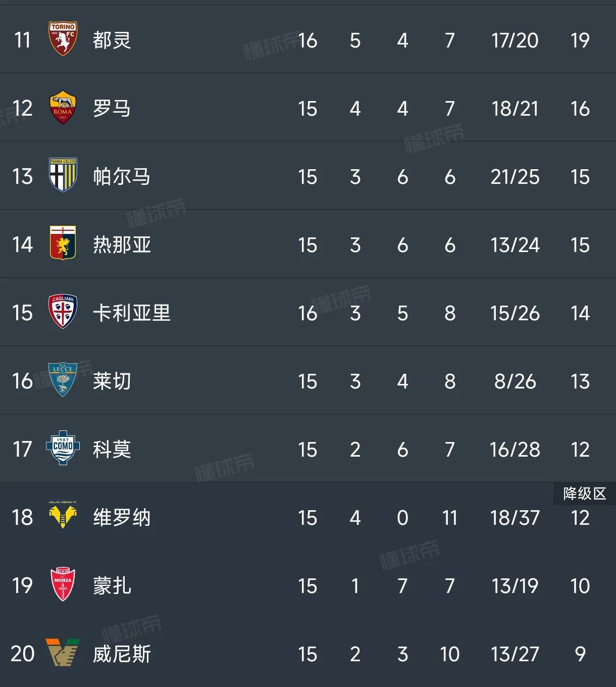Open the Genoa club logo
The image size is (616, 687).
pyautogui.click(x=62, y=244)
